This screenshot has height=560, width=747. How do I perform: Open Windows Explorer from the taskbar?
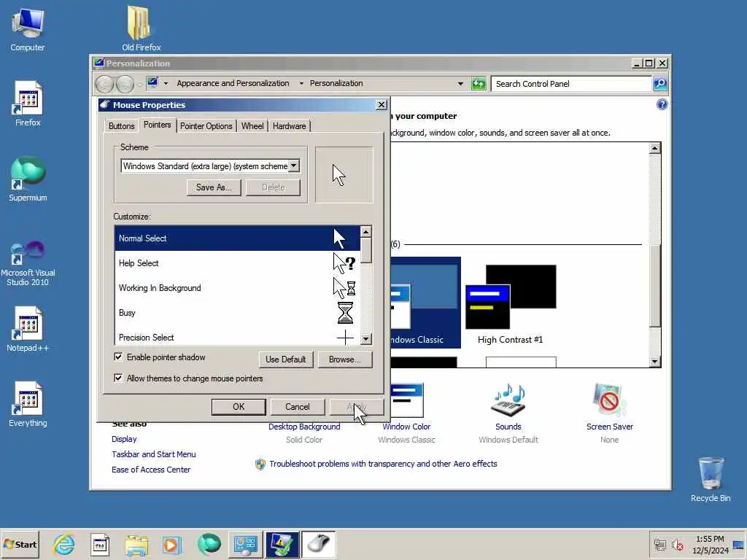136,544
